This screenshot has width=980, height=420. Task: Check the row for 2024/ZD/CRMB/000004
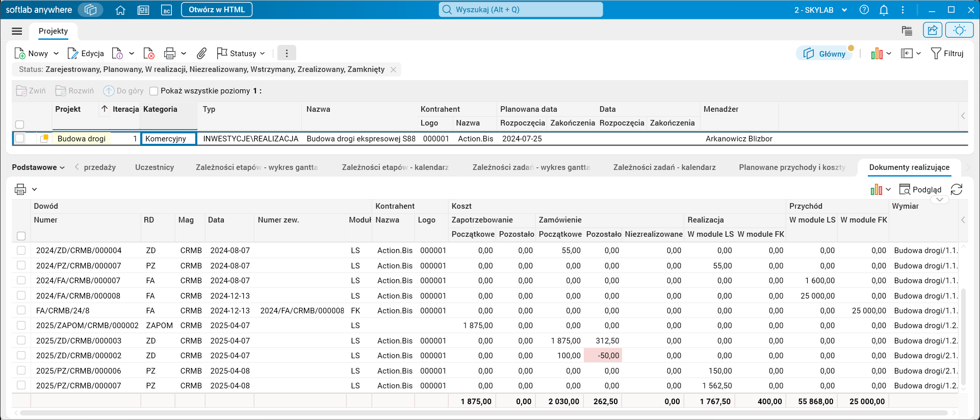(21, 250)
